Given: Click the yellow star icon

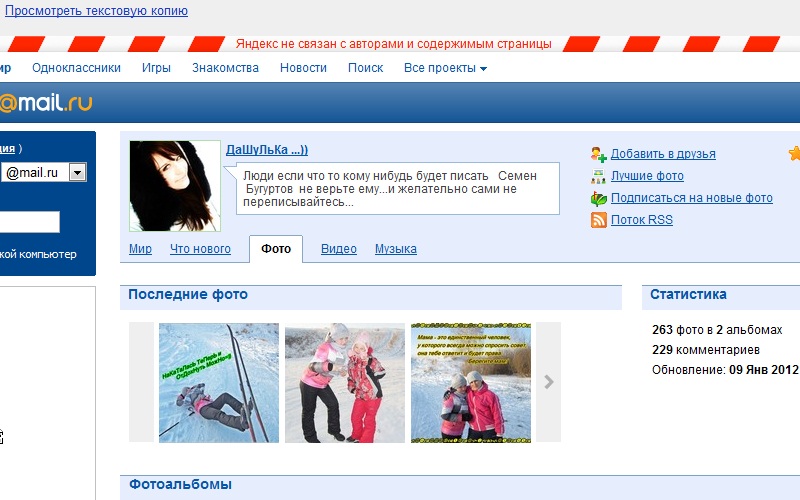Looking at the screenshot, I should coord(794,153).
